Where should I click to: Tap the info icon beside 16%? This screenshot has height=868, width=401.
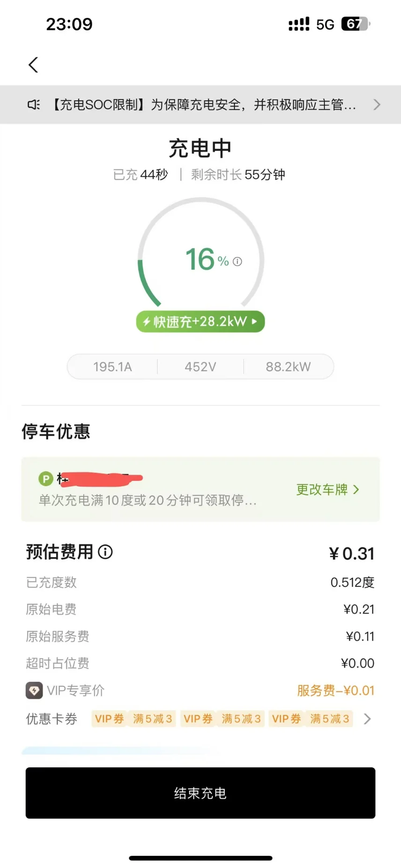point(238,262)
